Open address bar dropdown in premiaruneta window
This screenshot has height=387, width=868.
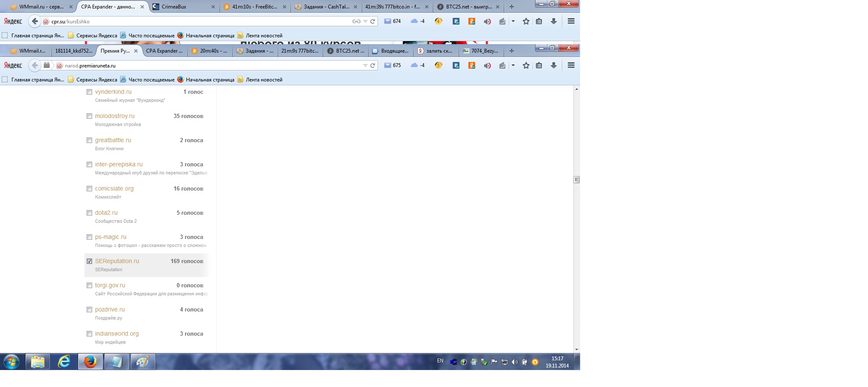point(365,65)
